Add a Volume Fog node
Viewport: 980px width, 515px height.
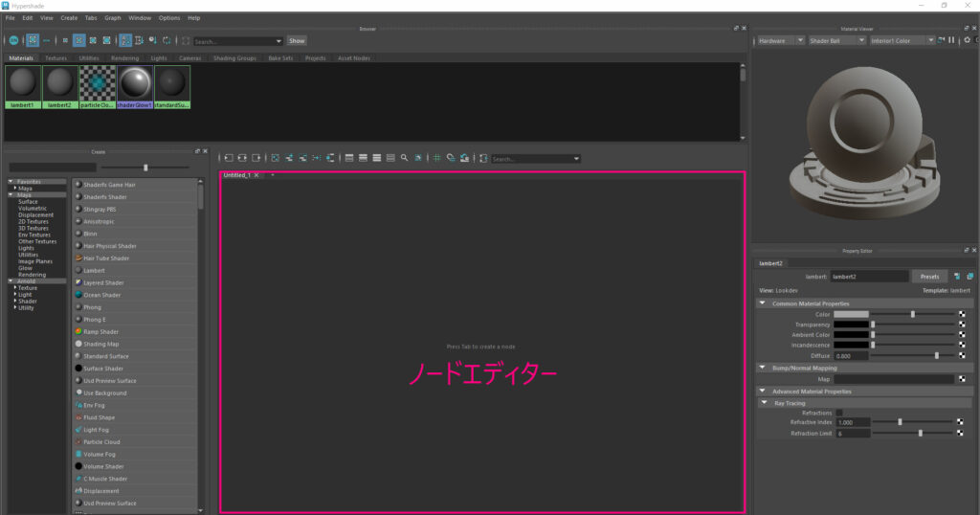coord(135,455)
